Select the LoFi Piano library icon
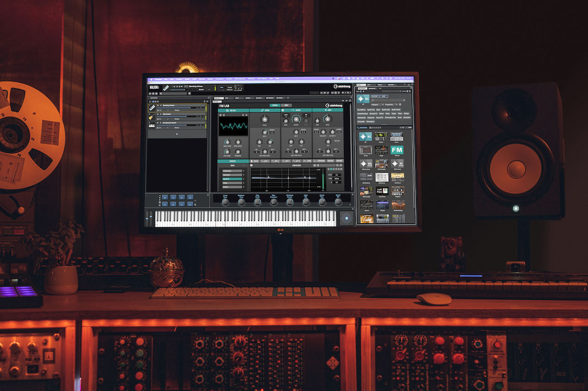Screen dimensions: 588x391 382,191
